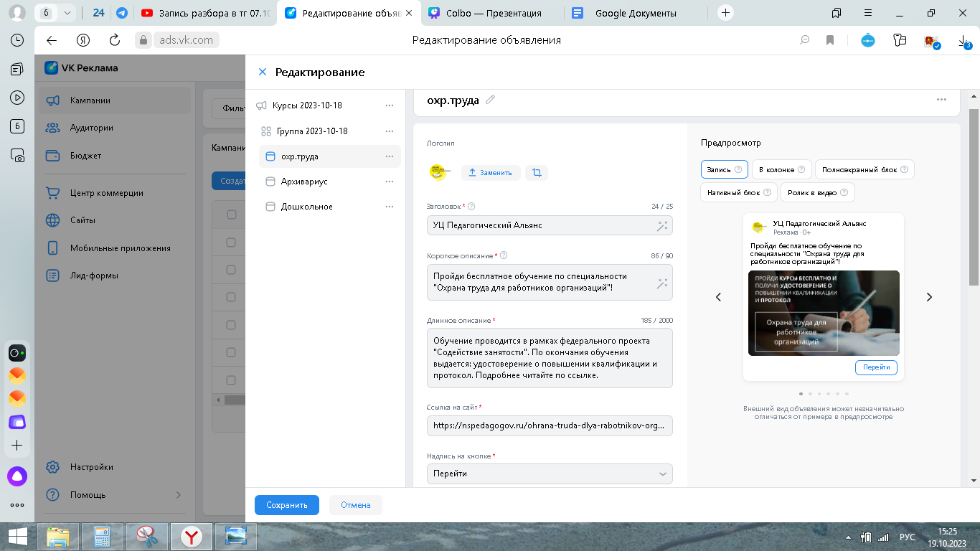The image size is (980, 551).
Task: Select the Запись preview format
Action: 724,169
